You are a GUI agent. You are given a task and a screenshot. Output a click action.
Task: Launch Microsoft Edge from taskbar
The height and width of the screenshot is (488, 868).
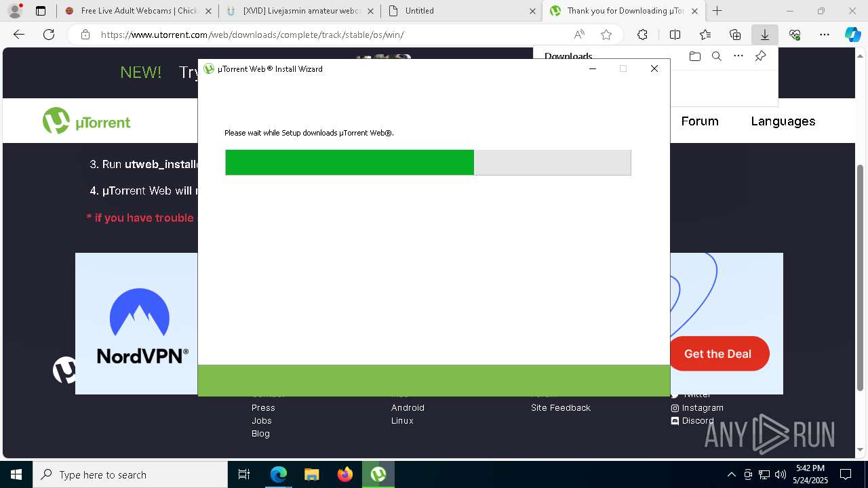pyautogui.click(x=279, y=474)
